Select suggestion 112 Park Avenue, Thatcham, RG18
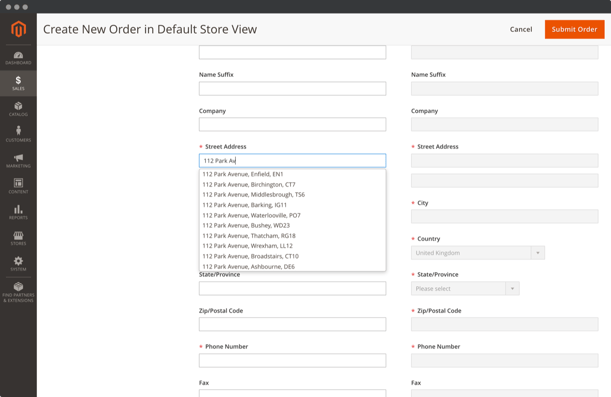611x397 pixels. pos(292,236)
